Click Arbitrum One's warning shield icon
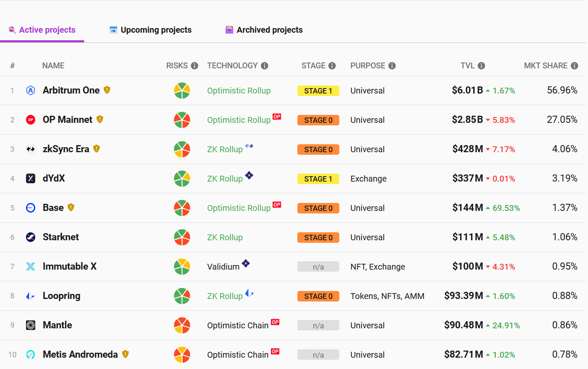This screenshot has width=588, height=369. coord(107,90)
